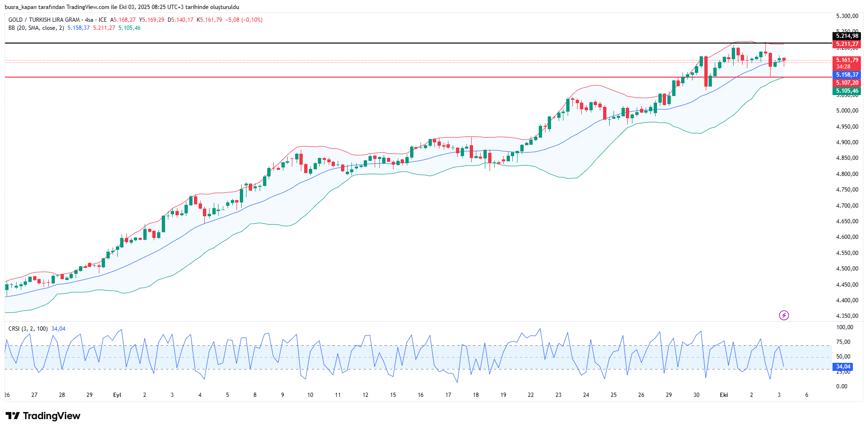The image size is (868, 430).
Task: Select the black 5.214,98 price axis label
Action: point(847,36)
